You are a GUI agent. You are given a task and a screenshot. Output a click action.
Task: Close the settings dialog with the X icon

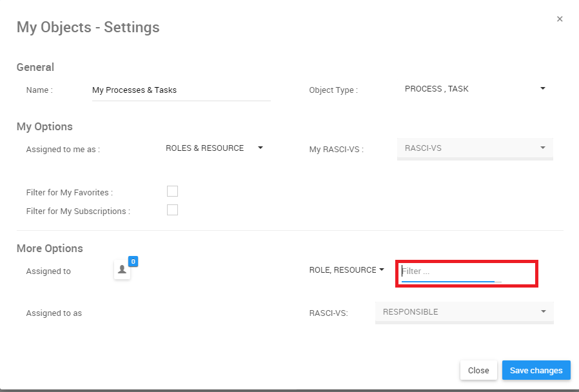[560, 19]
